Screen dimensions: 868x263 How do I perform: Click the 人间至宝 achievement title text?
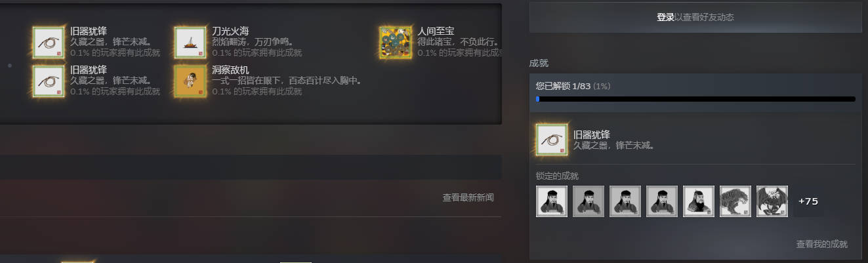436,31
